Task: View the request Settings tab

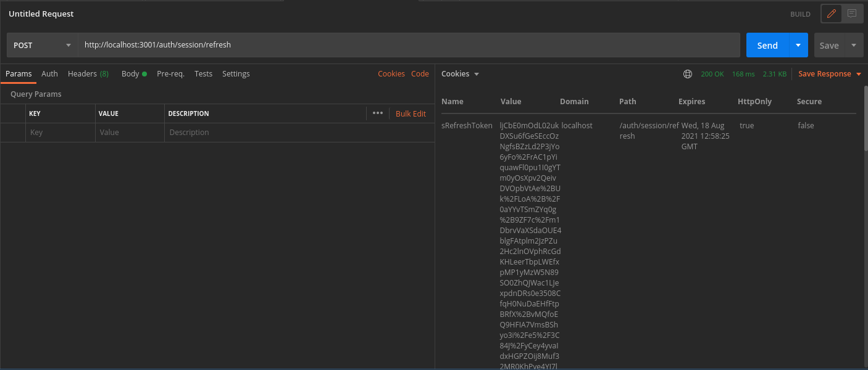Action: click(236, 73)
